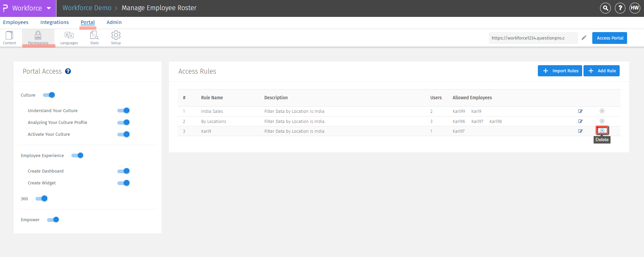Switch to the Employees tab
The width and height of the screenshot is (644, 257).
pyautogui.click(x=16, y=22)
